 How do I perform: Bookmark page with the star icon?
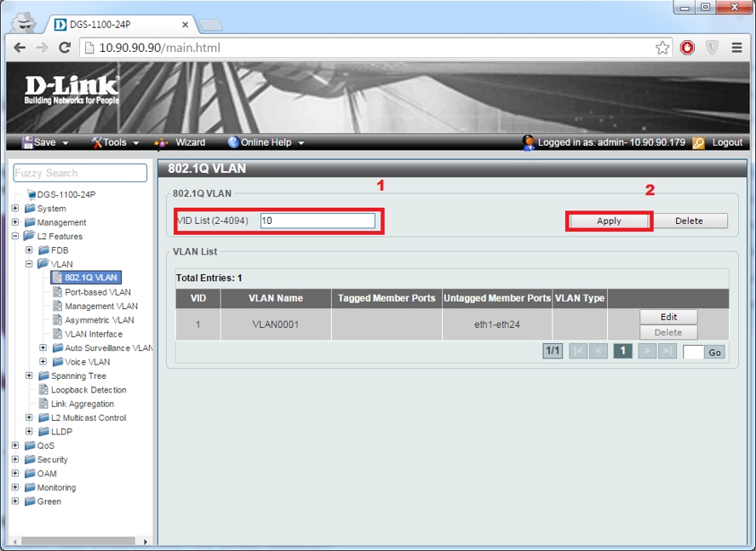point(662,48)
